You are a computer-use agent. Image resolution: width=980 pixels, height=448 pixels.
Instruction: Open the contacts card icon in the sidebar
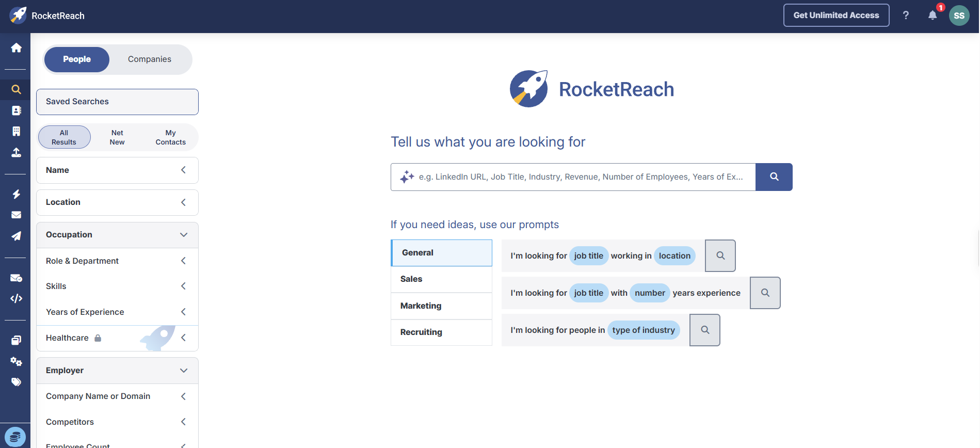[x=17, y=110]
